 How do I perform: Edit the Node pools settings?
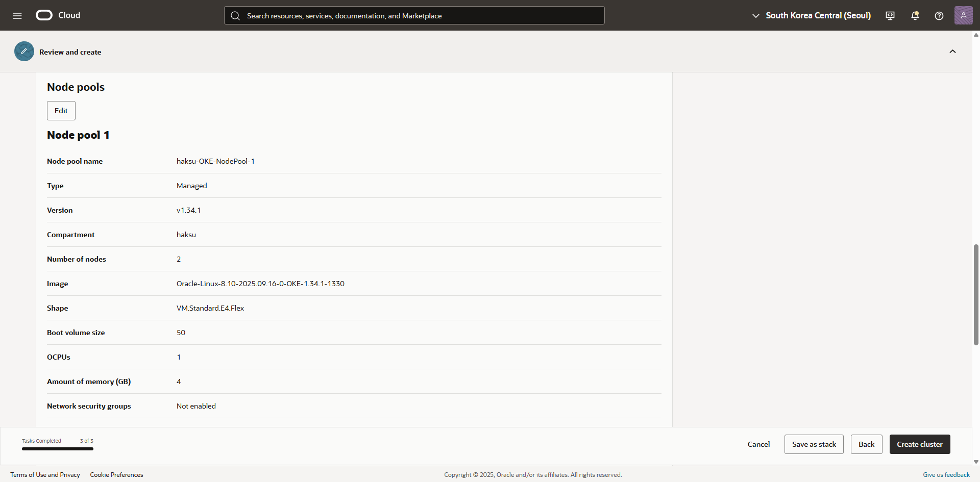pyautogui.click(x=61, y=111)
